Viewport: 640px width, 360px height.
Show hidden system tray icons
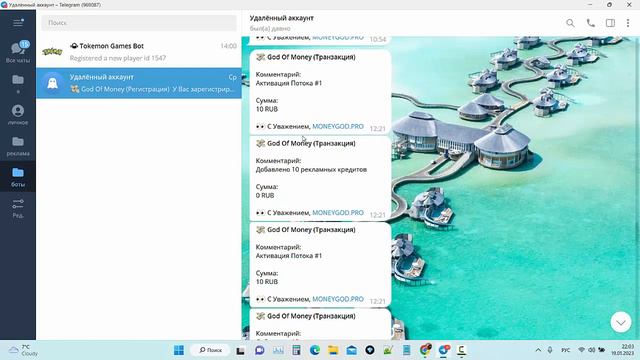click(x=538, y=350)
